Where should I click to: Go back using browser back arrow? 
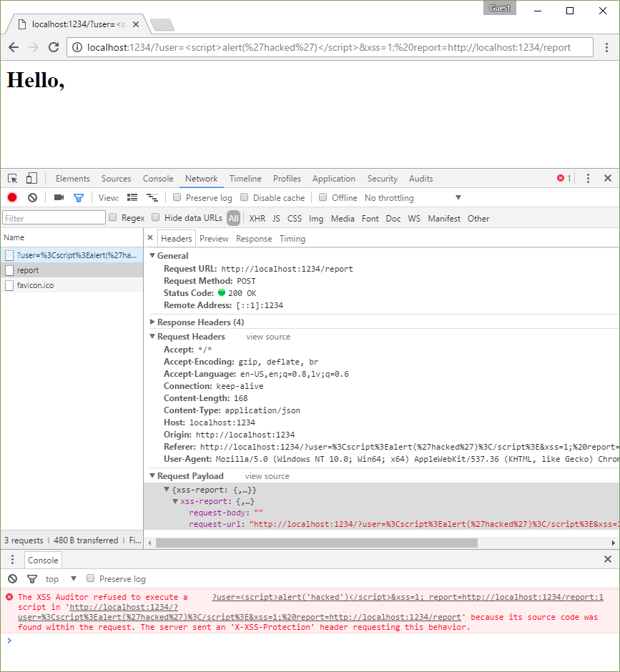pyautogui.click(x=14, y=47)
